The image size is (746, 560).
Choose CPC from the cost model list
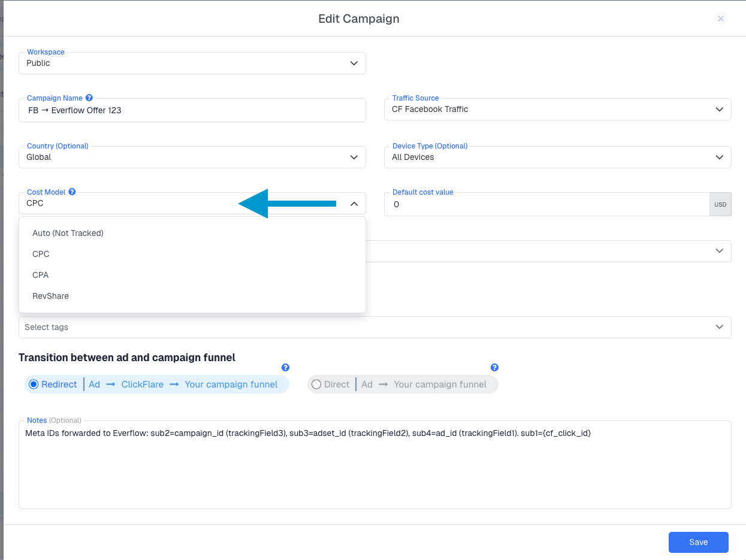click(x=41, y=254)
